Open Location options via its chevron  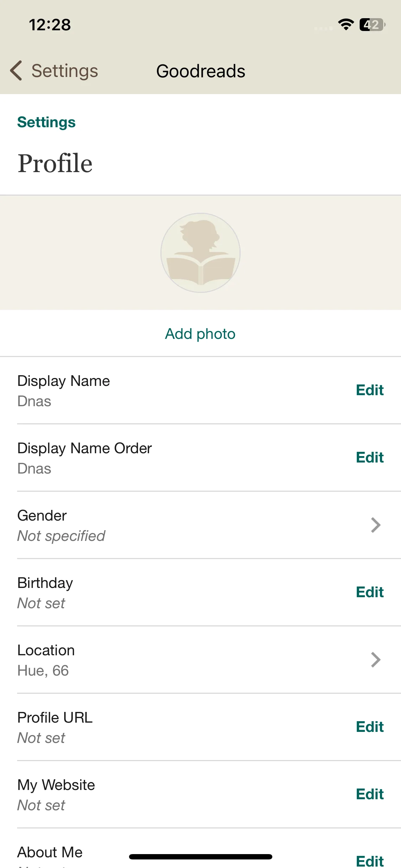pyautogui.click(x=376, y=660)
